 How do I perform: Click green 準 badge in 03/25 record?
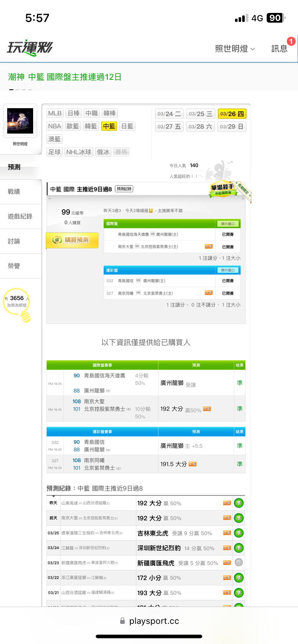[x=239, y=533]
